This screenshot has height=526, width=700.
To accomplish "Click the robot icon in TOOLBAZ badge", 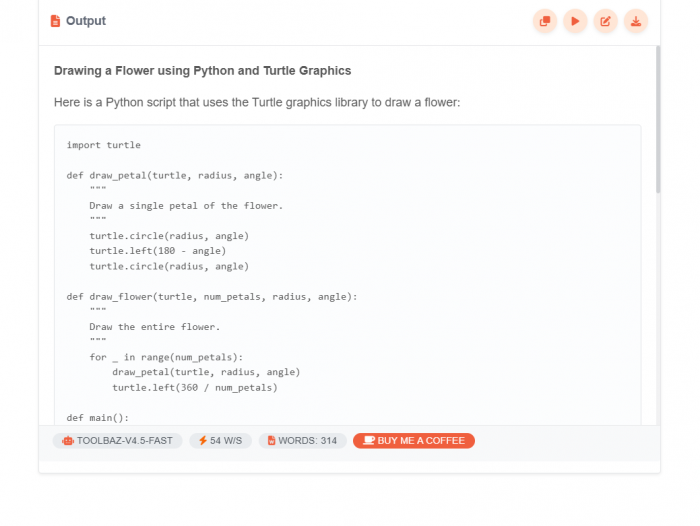I will [x=67, y=441].
